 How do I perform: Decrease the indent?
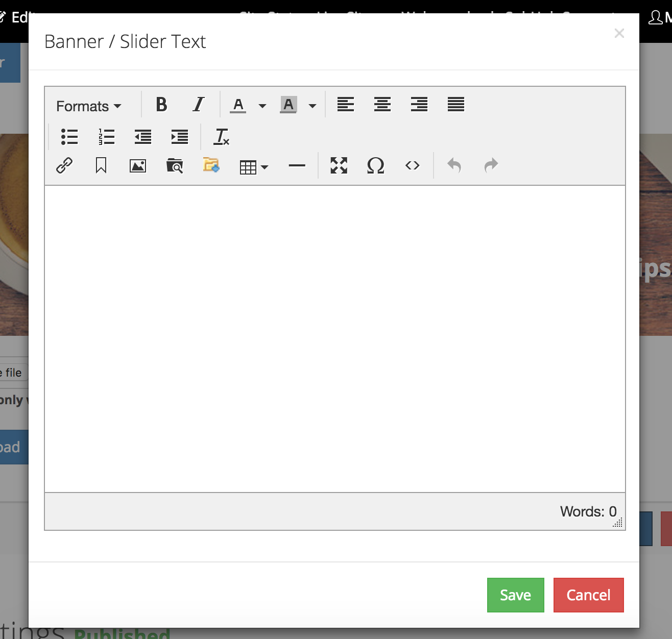click(x=143, y=137)
